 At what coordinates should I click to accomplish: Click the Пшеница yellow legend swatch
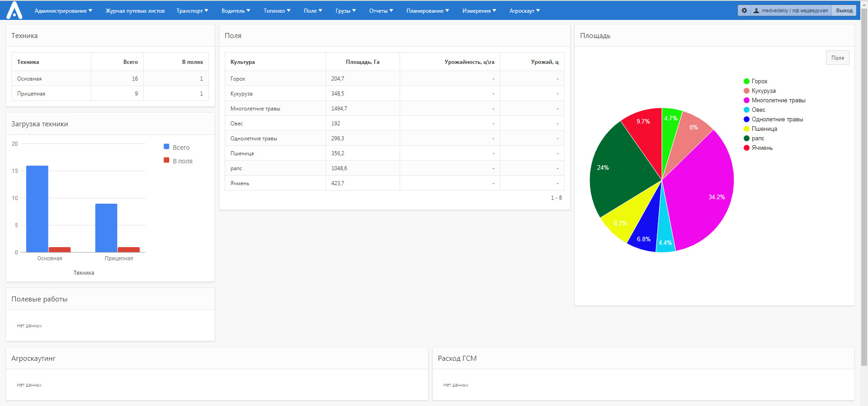tap(746, 129)
